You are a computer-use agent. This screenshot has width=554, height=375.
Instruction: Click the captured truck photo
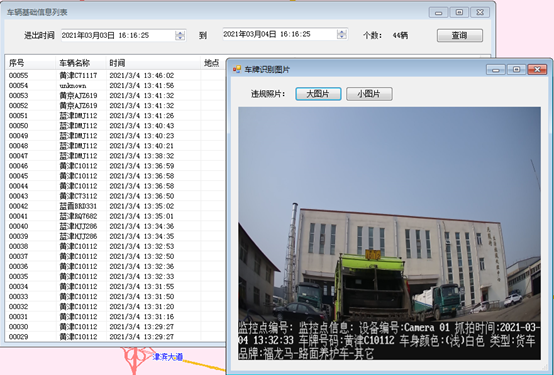389,233
